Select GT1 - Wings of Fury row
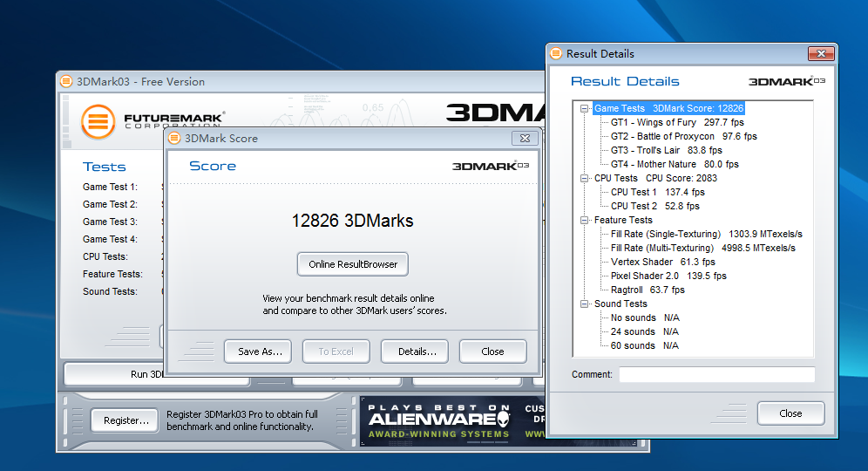 click(677, 122)
